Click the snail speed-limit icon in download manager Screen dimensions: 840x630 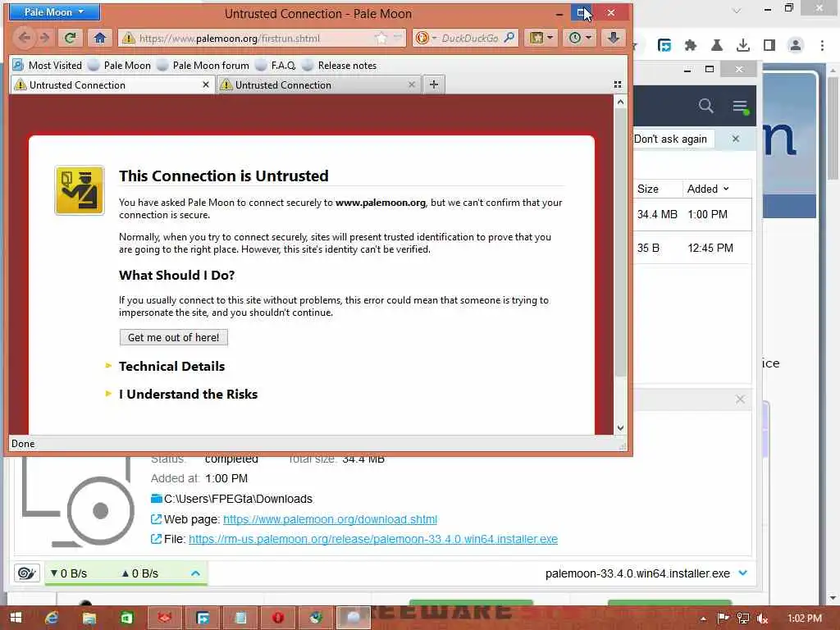click(x=26, y=573)
